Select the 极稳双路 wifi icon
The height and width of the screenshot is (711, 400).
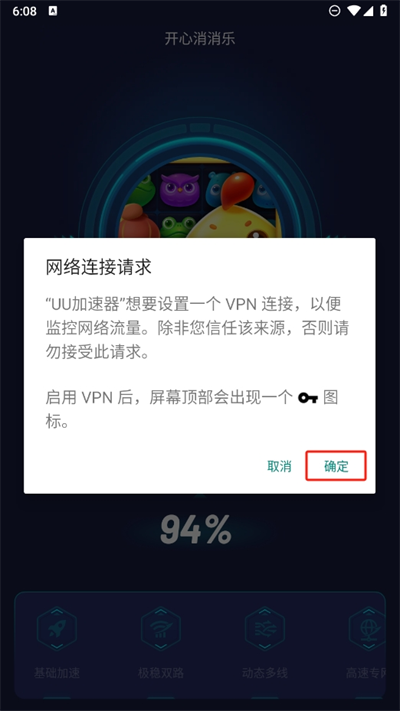coord(161,628)
